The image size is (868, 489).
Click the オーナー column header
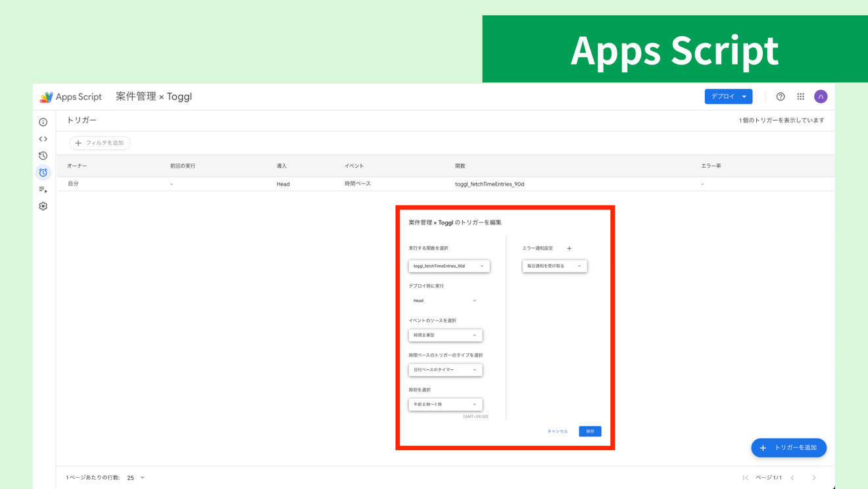click(x=77, y=166)
